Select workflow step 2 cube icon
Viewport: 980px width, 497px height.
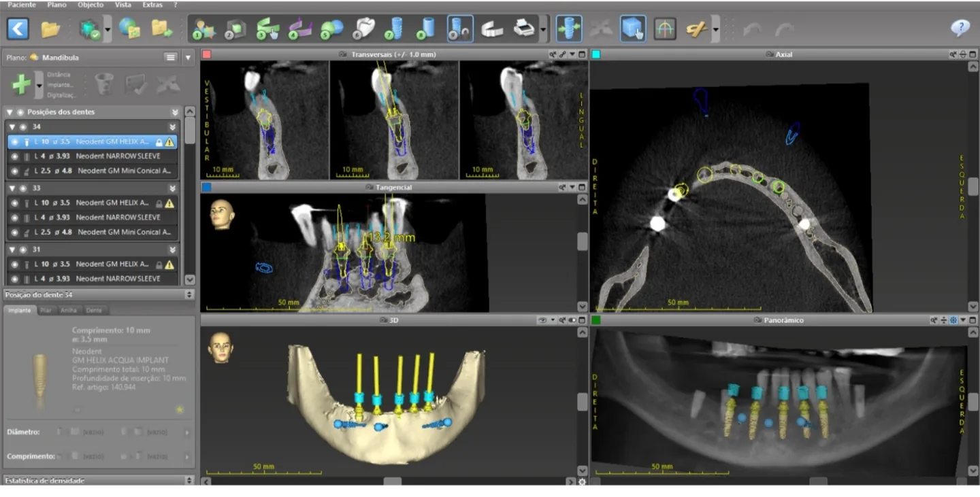coord(235,29)
